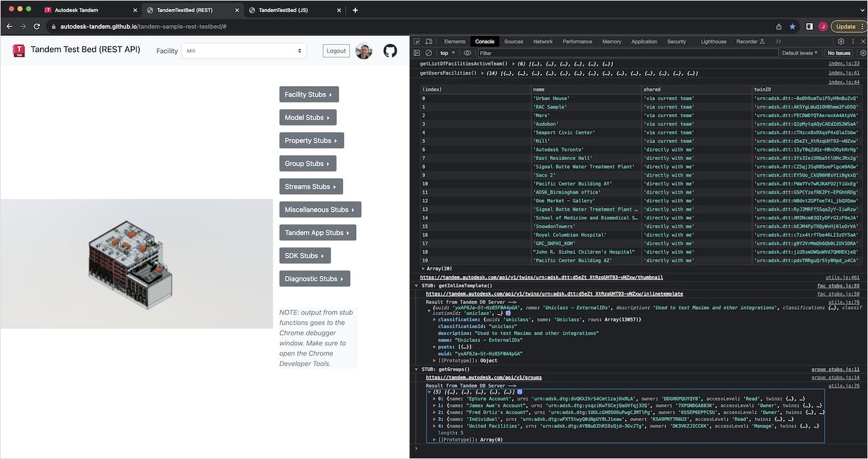Expand the Eptura Account group object
The width and height of the screenshot is (868, 459).
[435, 399]
